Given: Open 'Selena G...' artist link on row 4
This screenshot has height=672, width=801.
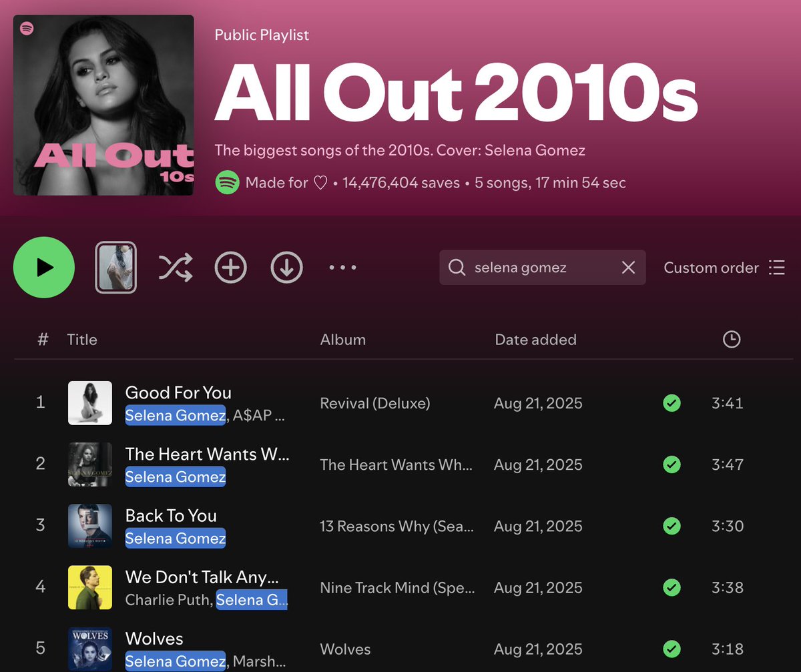Looking at the screenshot, I should pyautogui.click(x=252, y=600).
